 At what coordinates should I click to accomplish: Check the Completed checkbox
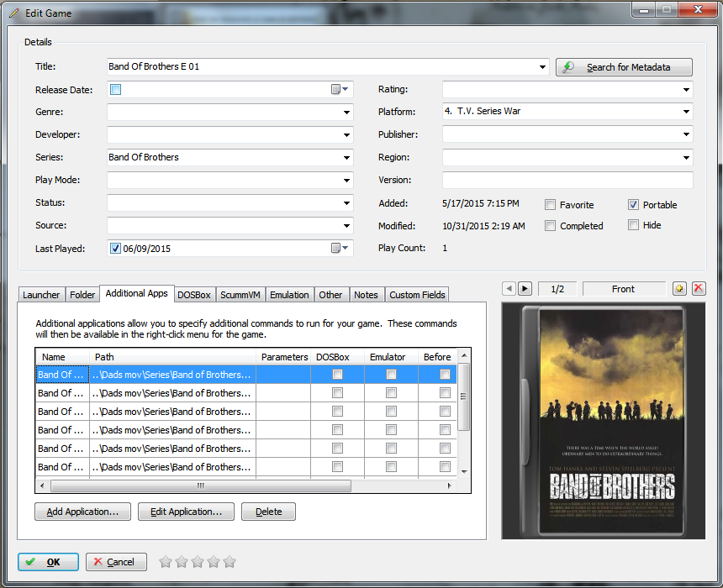click(550, 226)
